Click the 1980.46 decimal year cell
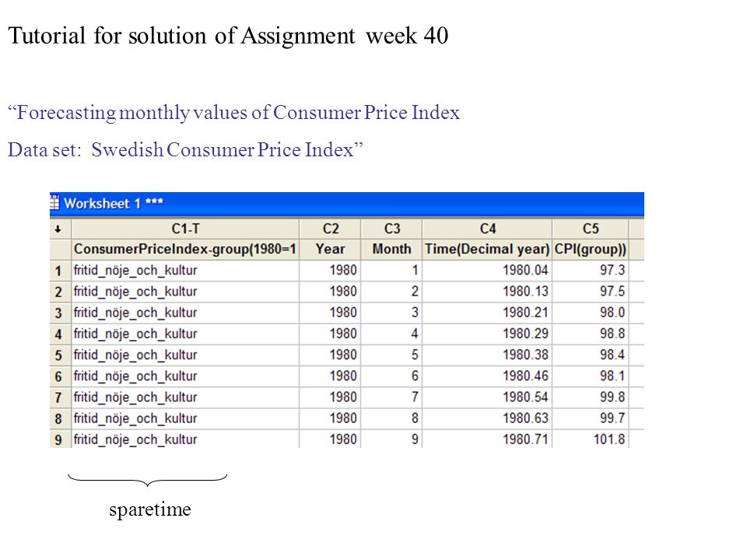747x560 pixels. pyautogui.click(x=487, y=376)
